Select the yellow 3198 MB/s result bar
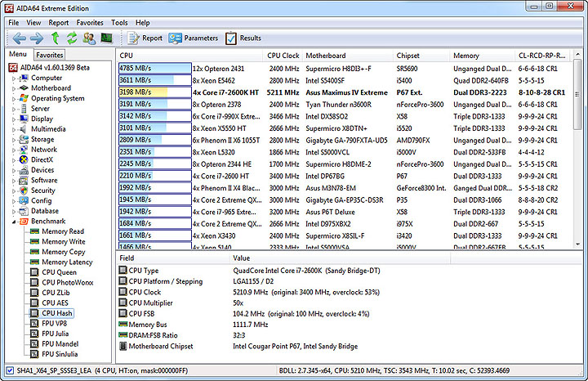This screenshot has height=381, width=588. [154, 92]
